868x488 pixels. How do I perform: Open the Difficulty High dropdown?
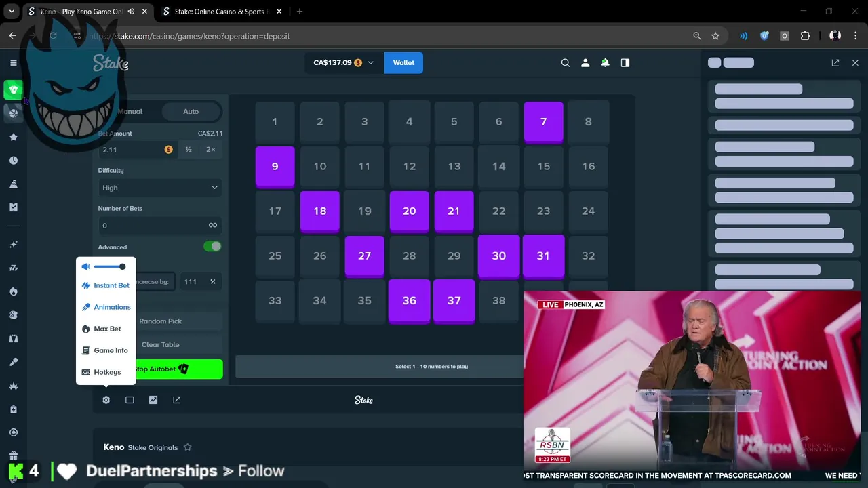click(x=160, y=188)
